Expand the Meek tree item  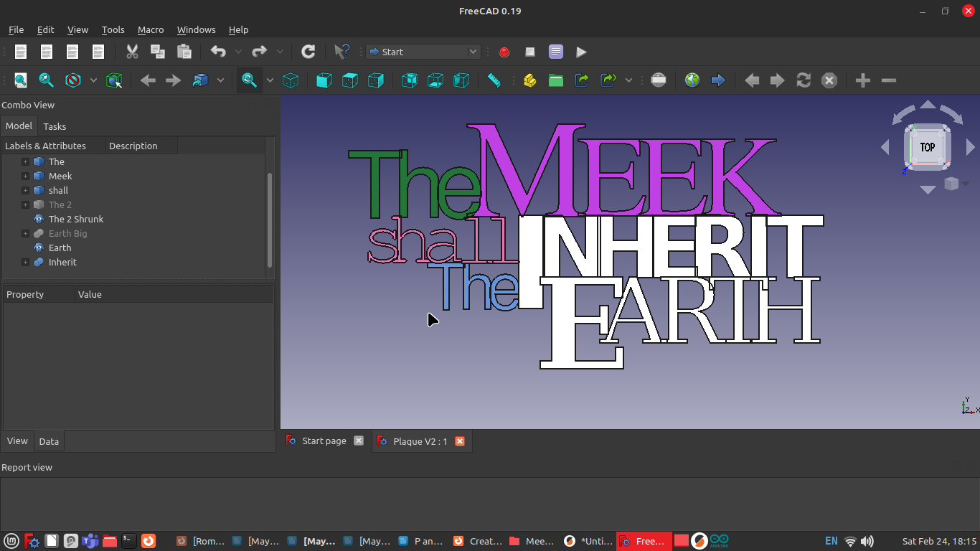pos(25,176)
